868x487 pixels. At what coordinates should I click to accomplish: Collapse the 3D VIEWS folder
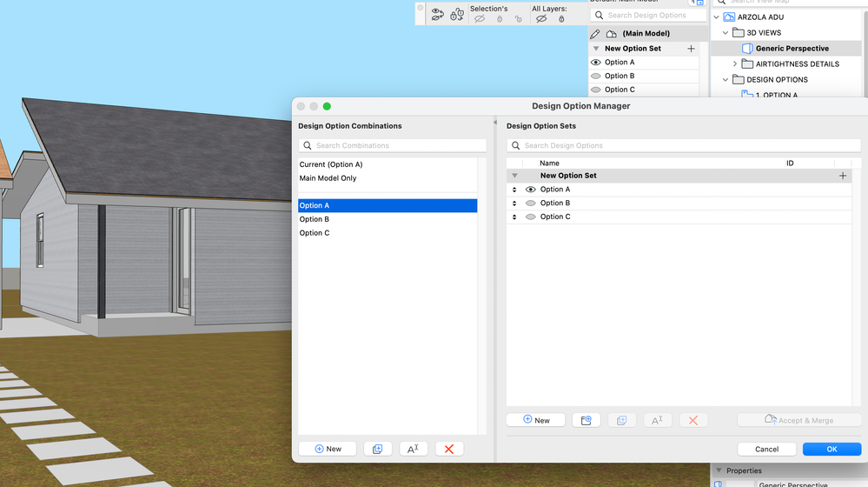coord(726,33)
